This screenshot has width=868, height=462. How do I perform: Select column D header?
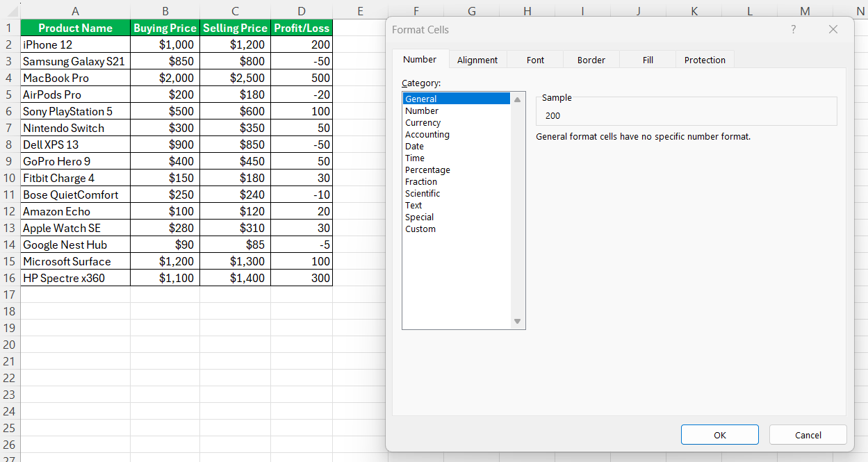[302, 10]
